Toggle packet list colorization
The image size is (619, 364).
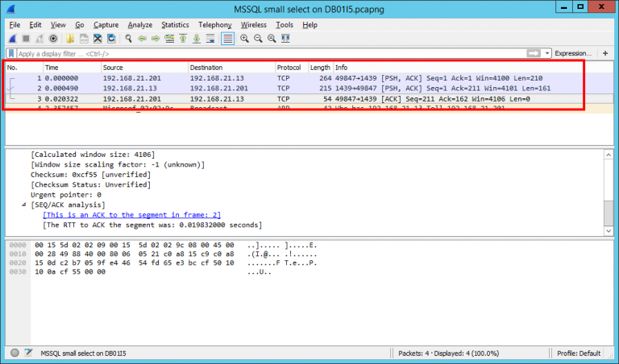click(x=228, y=39)
